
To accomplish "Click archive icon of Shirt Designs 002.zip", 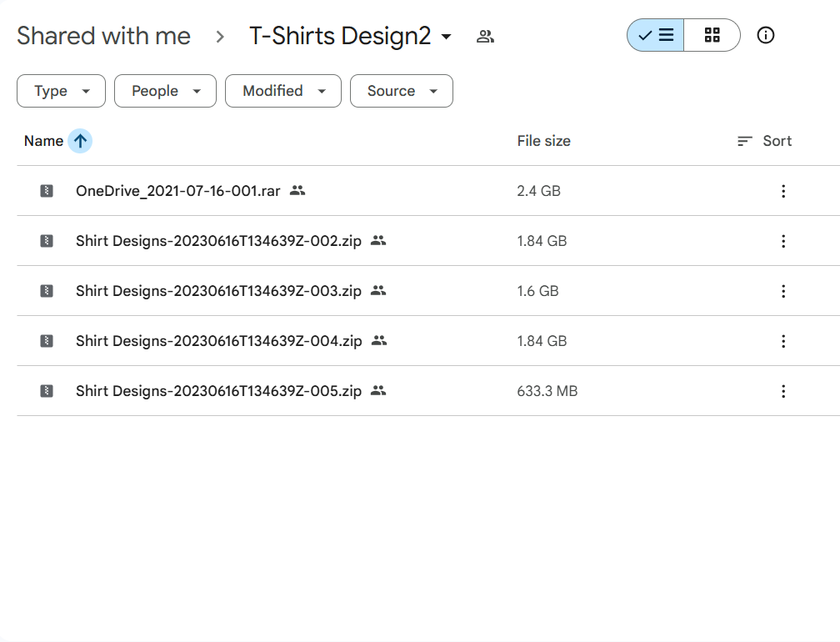I will tap(47, 241).
